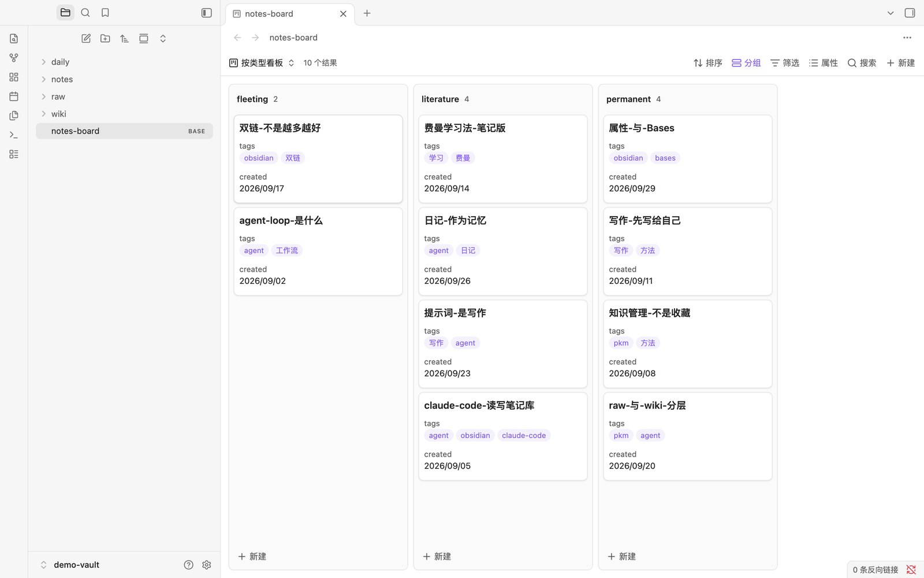Add new card in fleeting column
Viewport: 924px width, 578px height.
252,557
